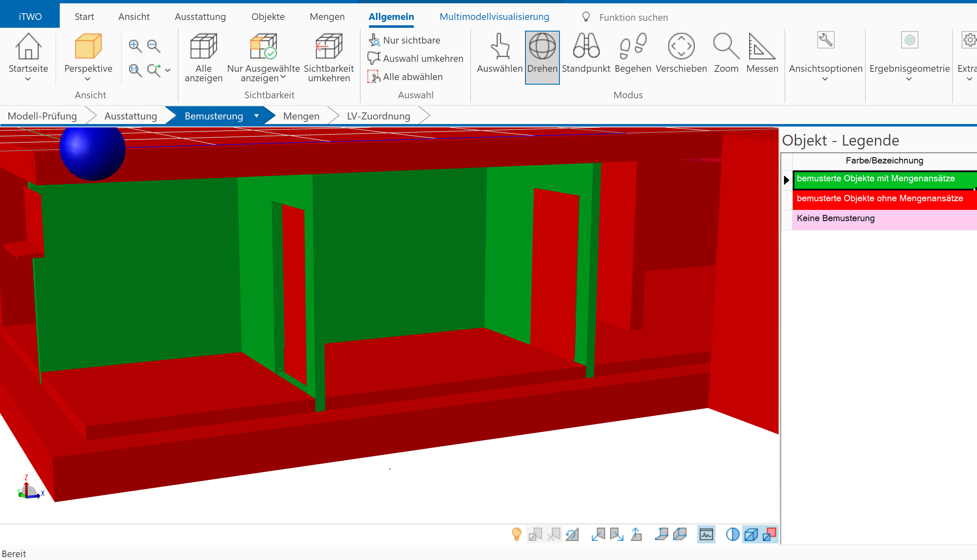
Task: Toggle the half-circle transparency icon
Action: pyautogui.click(x=732, y=534)
